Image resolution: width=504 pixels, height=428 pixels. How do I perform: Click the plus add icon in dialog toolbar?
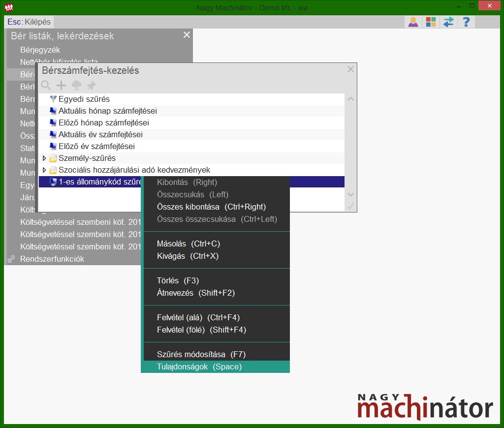pyautogui.click(x=61, y=86)
